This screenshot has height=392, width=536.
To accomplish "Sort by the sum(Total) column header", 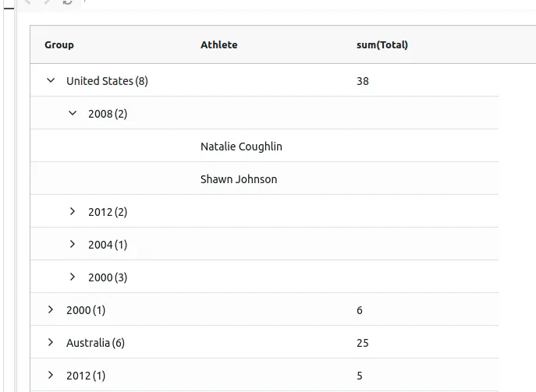I will coord(382,44).
